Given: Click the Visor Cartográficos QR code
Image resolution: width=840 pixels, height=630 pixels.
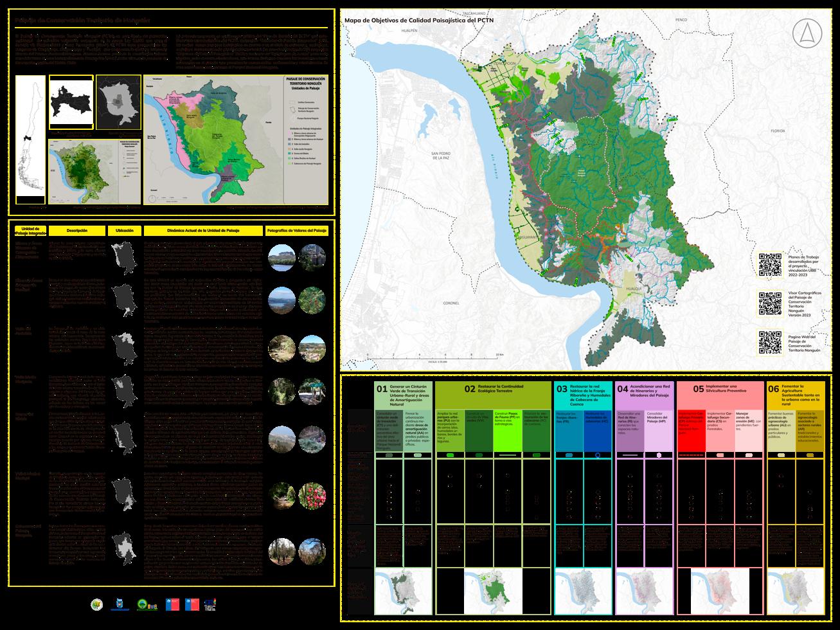Looking at the screenshot, I should (x=770, y=303).
